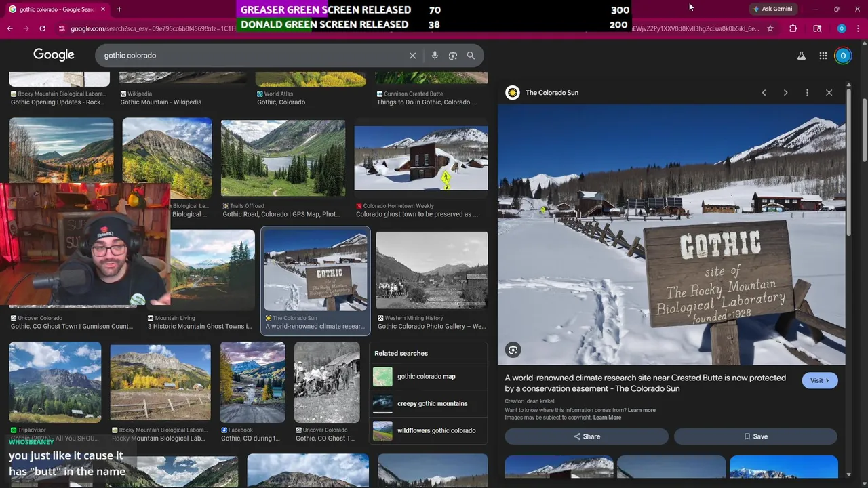
Task: Go back in browser history
Action: [9, 28]
